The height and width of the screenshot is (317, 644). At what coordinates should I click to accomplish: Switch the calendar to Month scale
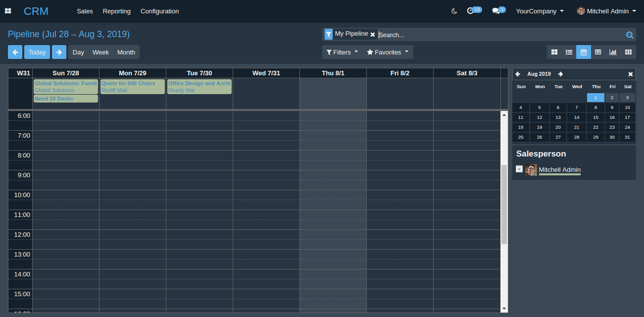[x=126, y=52]
